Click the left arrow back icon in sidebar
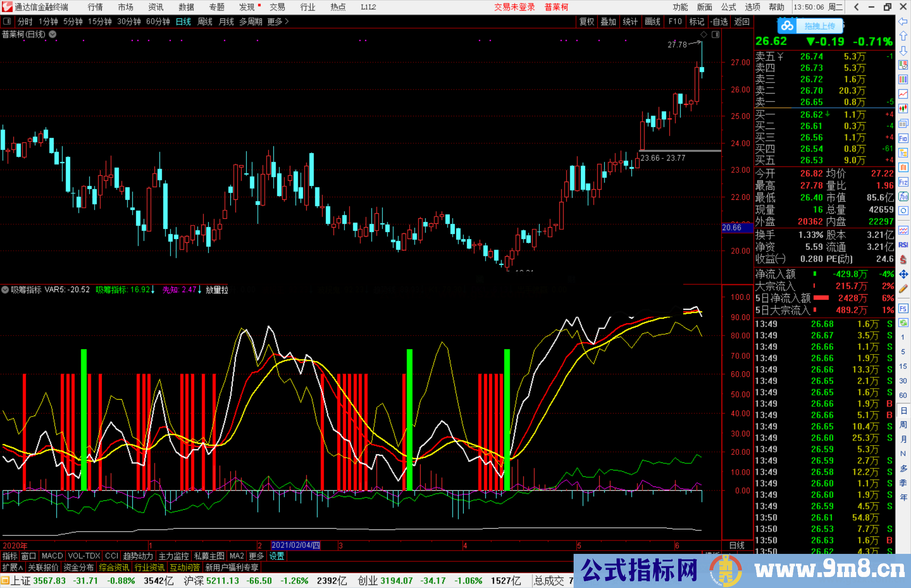The height and width of the screenshot is (588, 911). 903,21
